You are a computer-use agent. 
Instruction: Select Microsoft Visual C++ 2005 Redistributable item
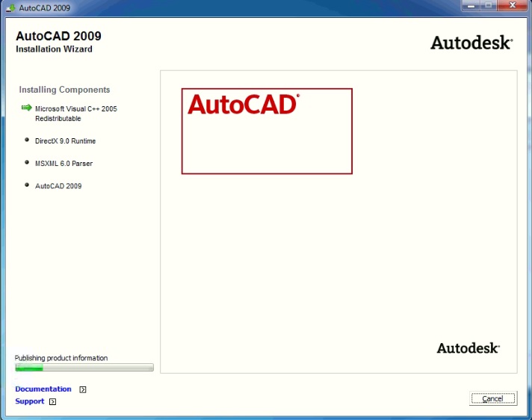75,114
